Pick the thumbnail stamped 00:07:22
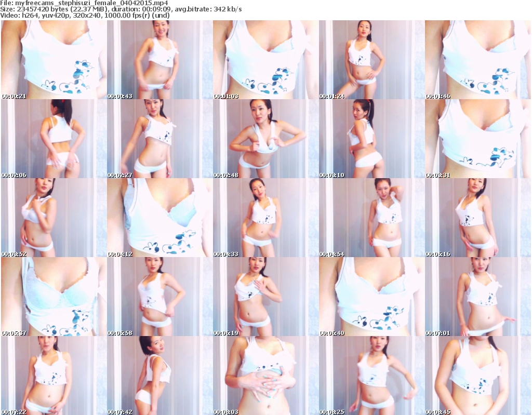The width and height of the screenshot is (532, 415). click(x=54, y=376)
